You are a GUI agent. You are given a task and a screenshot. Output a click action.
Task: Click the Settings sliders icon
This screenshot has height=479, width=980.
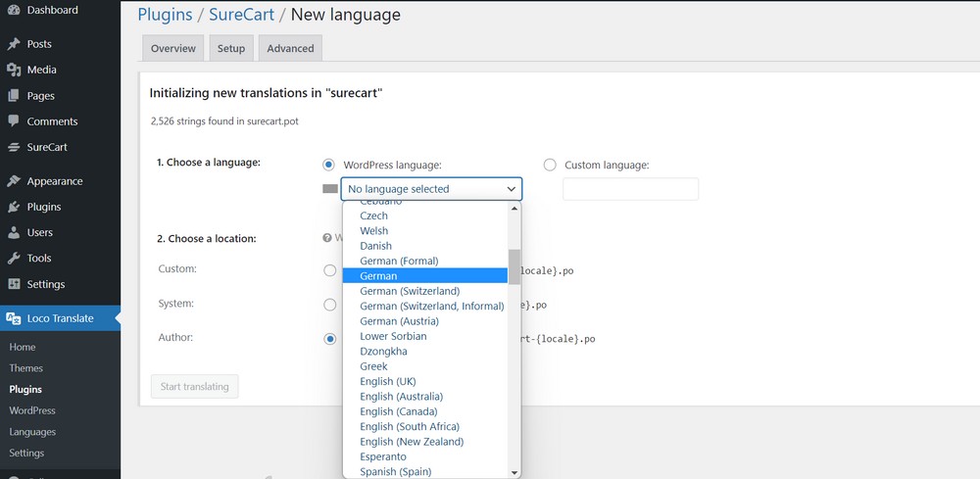click(x=13, y=284)
